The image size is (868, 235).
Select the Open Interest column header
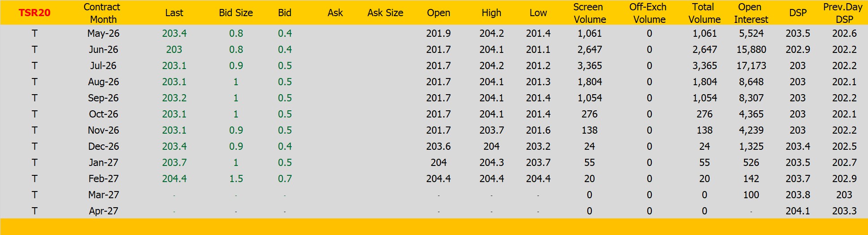[x=751, y=13]
